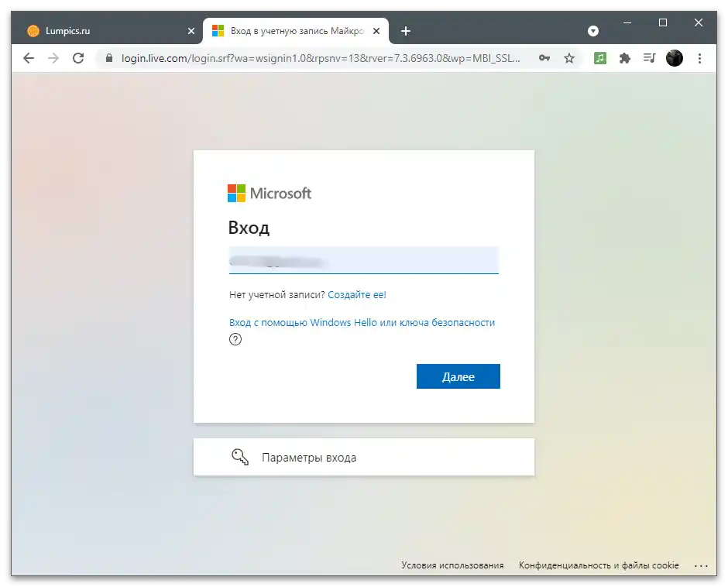Image resolution: width=728 pixels, height=587 pixels.
Task: Open a new browser tab
Action: pyautogui.click(x=406, y=31)
